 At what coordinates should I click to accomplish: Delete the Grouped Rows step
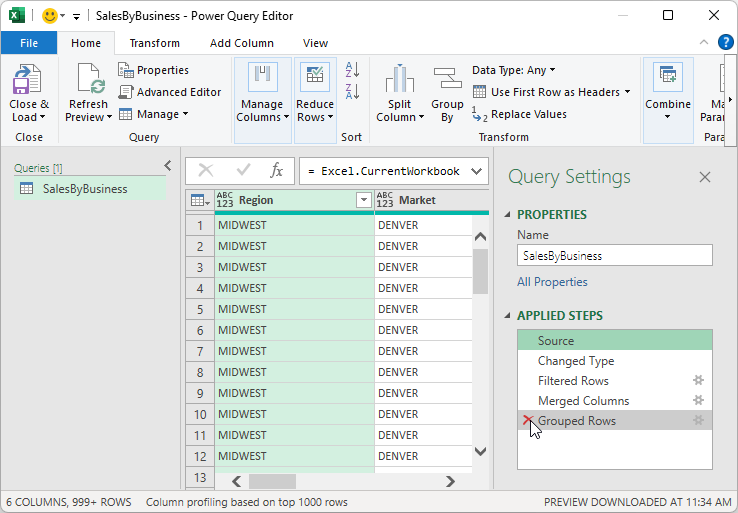pyautogui.click(x=527, y=420)
